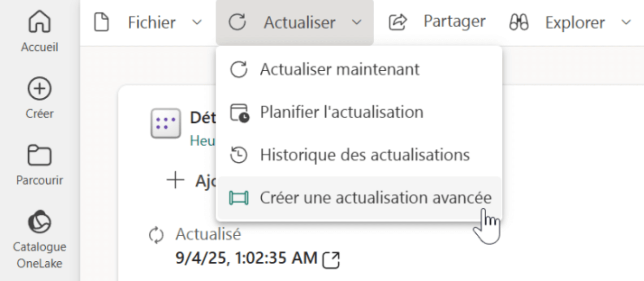Click the Accueil home icon in sidebar
Viewport: 644px width, 281px height.
pos(39,22)
